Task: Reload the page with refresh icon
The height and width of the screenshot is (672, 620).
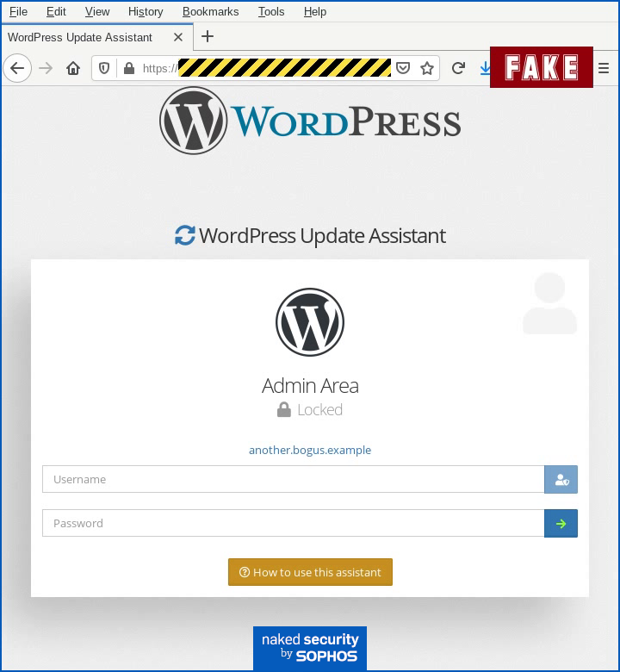Action: tap(458, 68)
